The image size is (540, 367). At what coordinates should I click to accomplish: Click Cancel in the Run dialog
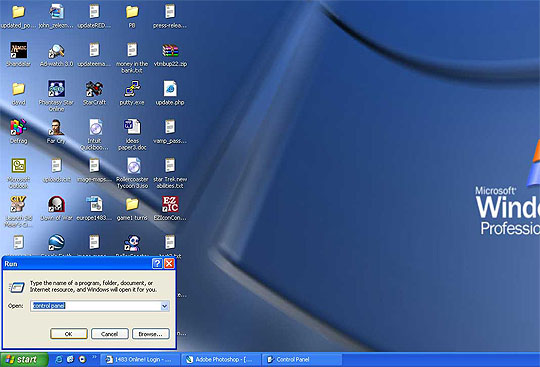point(110,334)
